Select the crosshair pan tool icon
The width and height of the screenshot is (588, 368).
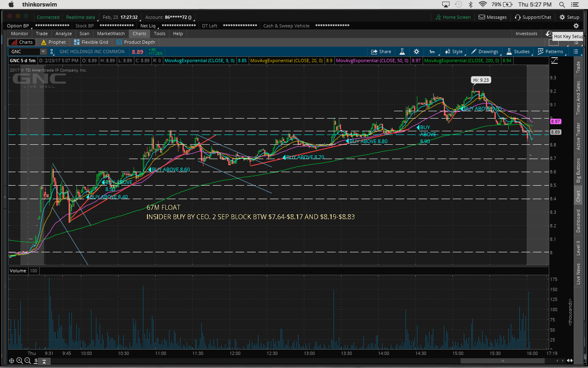11,361
